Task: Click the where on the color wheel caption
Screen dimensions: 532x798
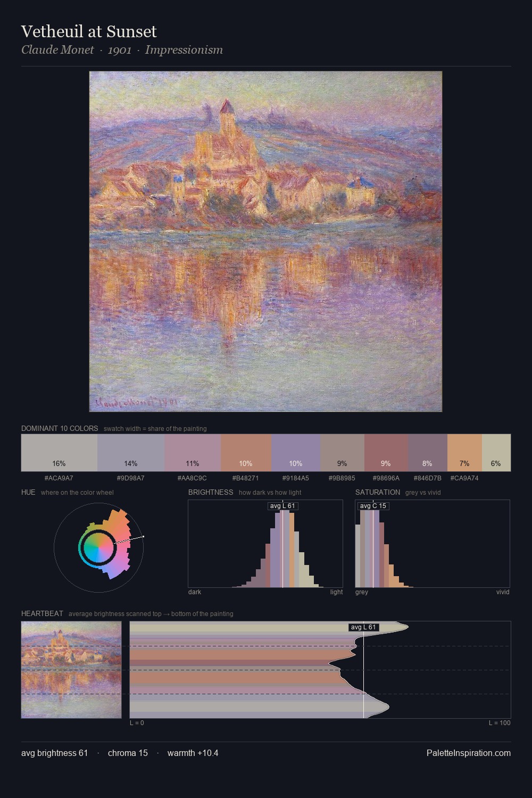Action: point(77,493)
